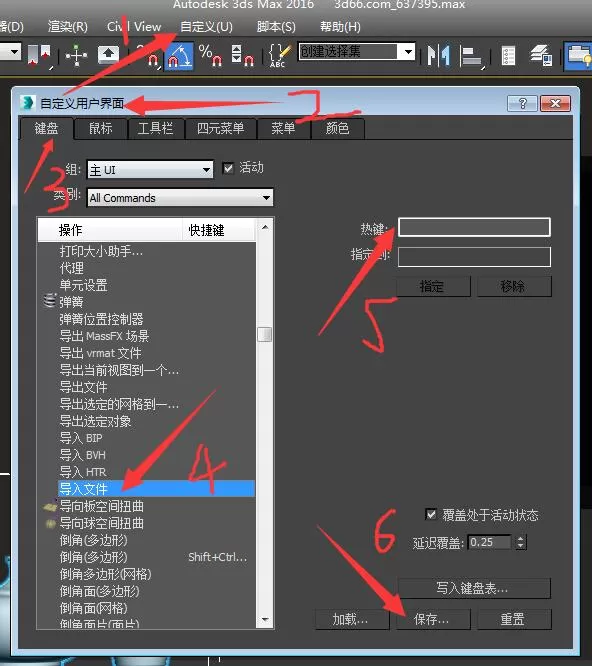This screenshot has height=666, width=592.
Task: Click the 指定 button
Action: pos(433,287)
